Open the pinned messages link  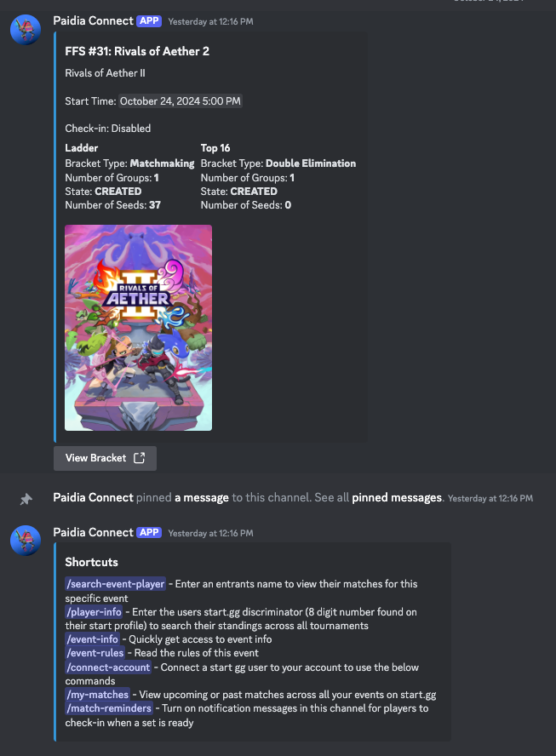397,497
